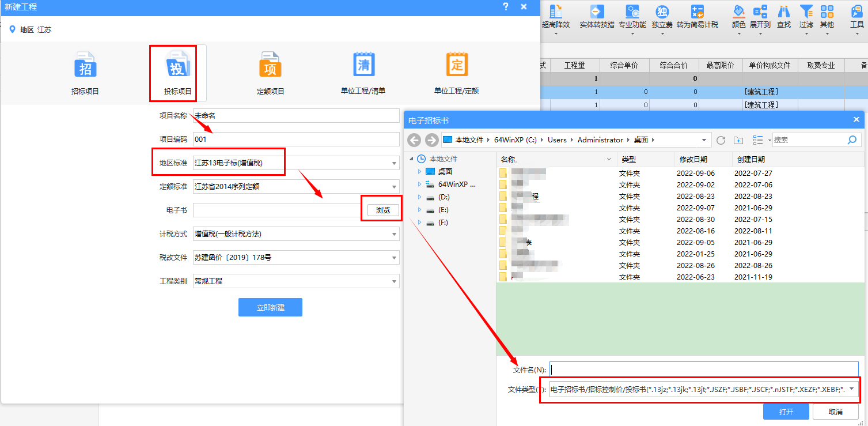Click the 立即新建 button

pyautogui.click(x=270, y=307)
